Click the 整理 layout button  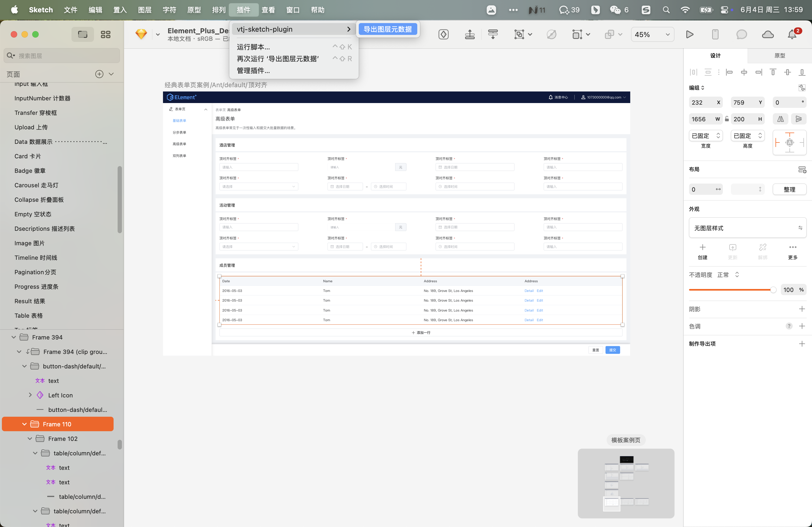(789, 189)
